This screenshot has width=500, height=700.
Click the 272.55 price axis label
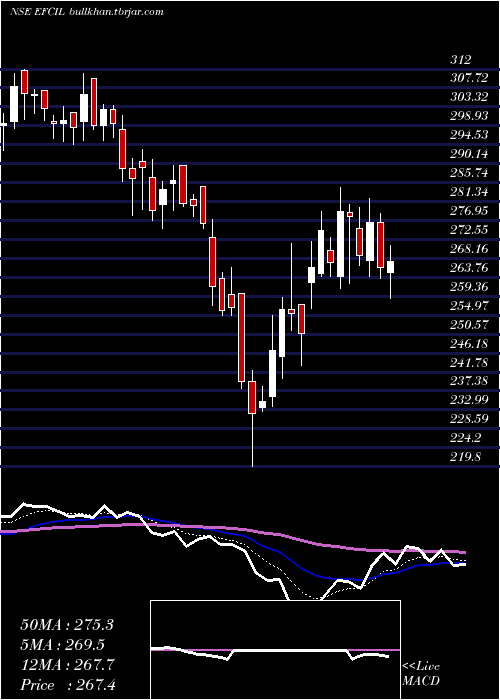click(470, 230)
